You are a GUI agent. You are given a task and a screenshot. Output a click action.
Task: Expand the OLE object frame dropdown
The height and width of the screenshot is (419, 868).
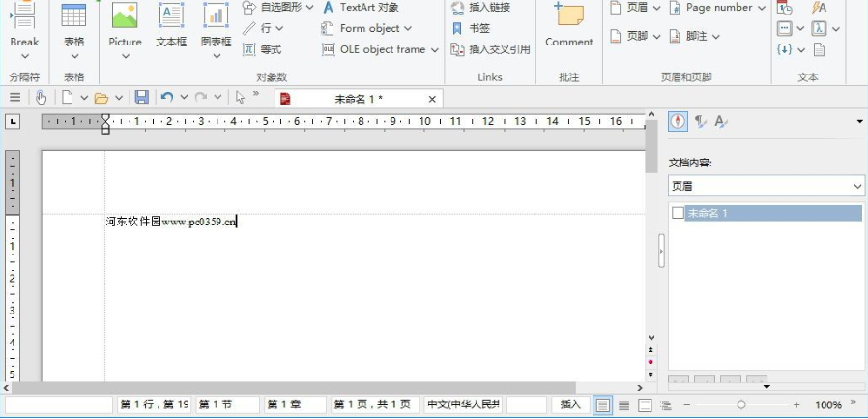[x=434, y=49]
